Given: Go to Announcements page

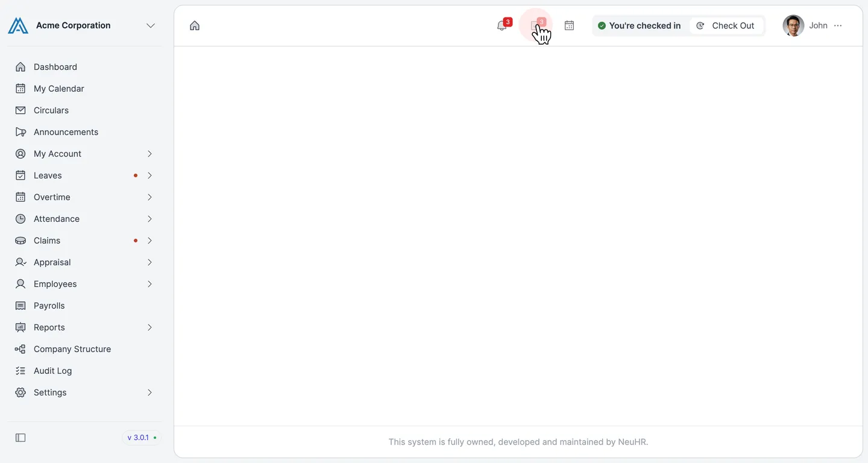Looking at the screenshot, I should click(x=84, y=132).
